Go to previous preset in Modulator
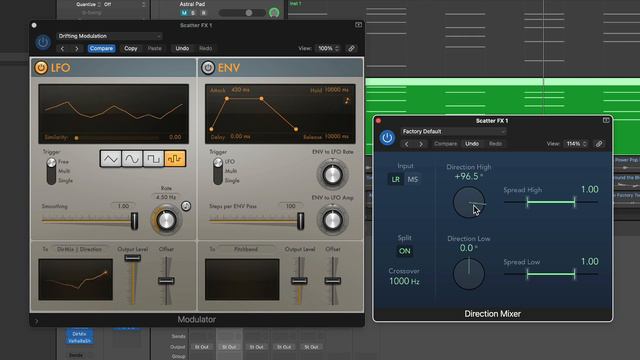 coord(62,49)
